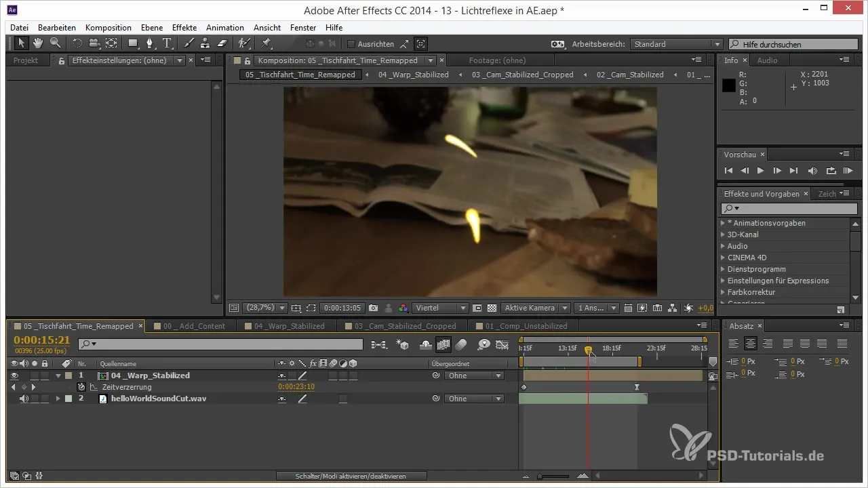This screenshot has height=488, width=868.
Task: Toggle lock on Effekteinstellungen panel
Action: click(x=62, y=60)
